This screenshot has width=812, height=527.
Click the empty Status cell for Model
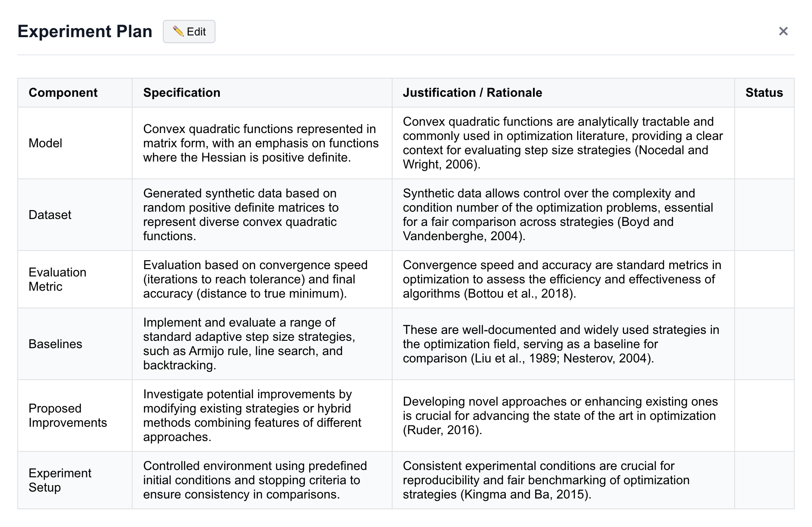point(764,143)
